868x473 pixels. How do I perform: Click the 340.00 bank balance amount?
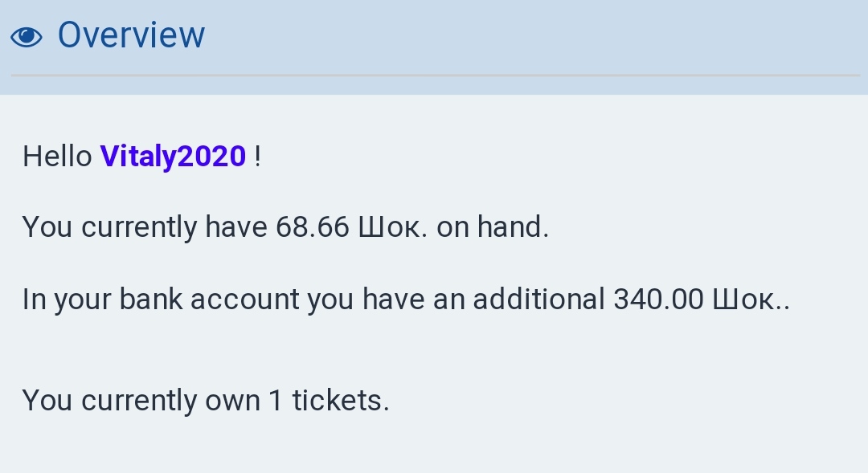658,300
